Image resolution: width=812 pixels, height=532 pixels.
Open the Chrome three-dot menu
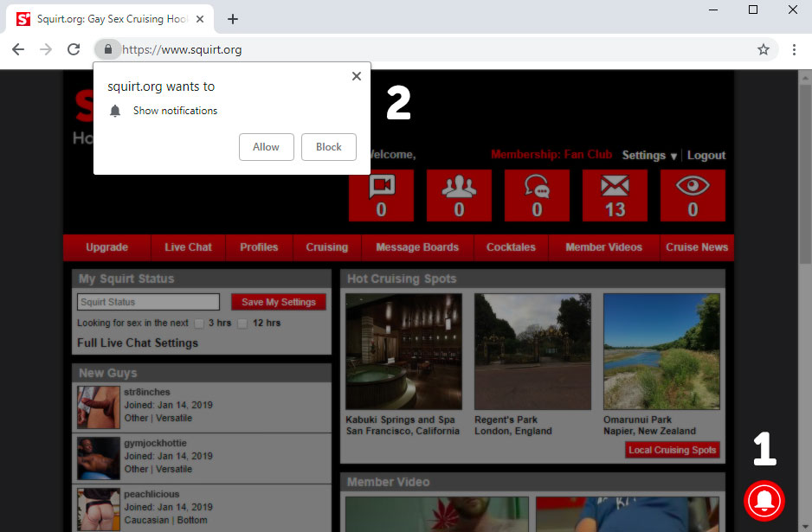(794, 49)
